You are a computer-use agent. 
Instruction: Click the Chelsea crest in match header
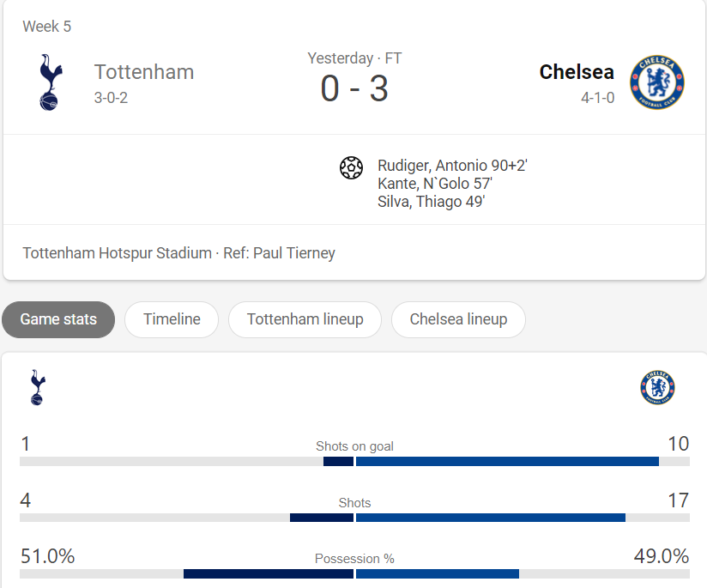point(657,82)
